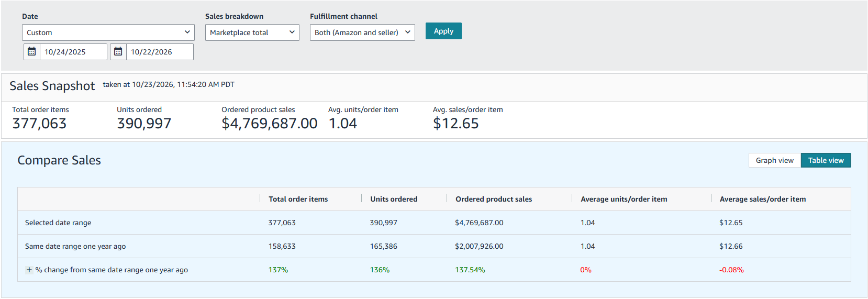Click the Apply button
Screen dimensions: 868x299
tap(443, 31)
